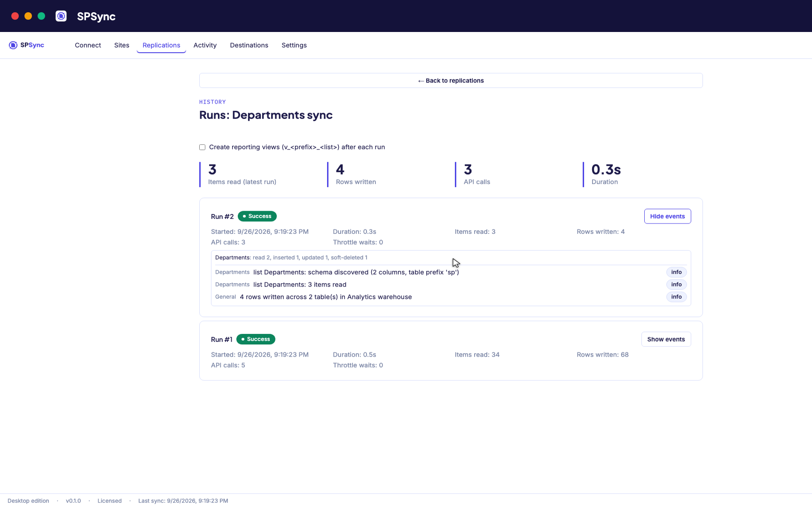Go back to replications
The image size is (812, 508).
pyautogui.click(x=451, y=80)
